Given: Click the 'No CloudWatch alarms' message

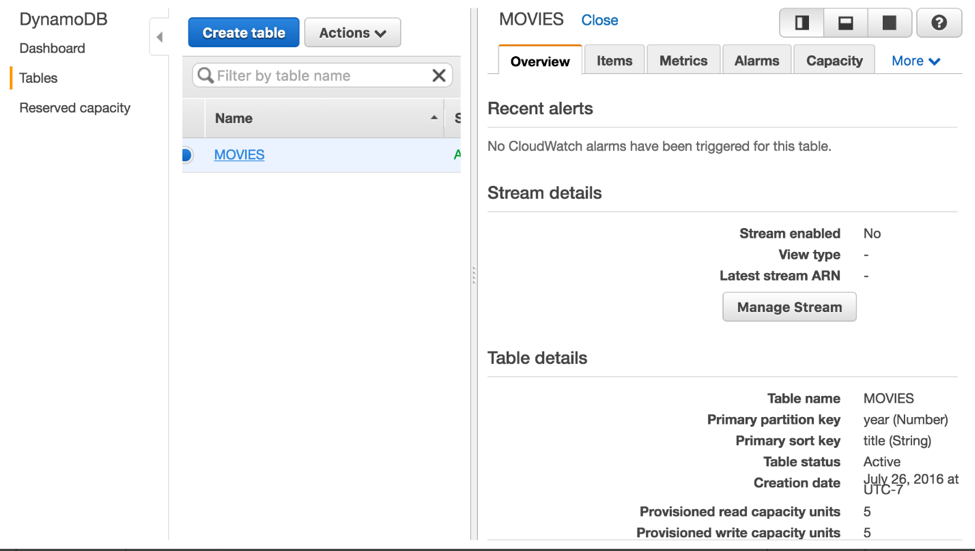Looking at the screenshot, I should pyautogui.click(x=659, y=146).
